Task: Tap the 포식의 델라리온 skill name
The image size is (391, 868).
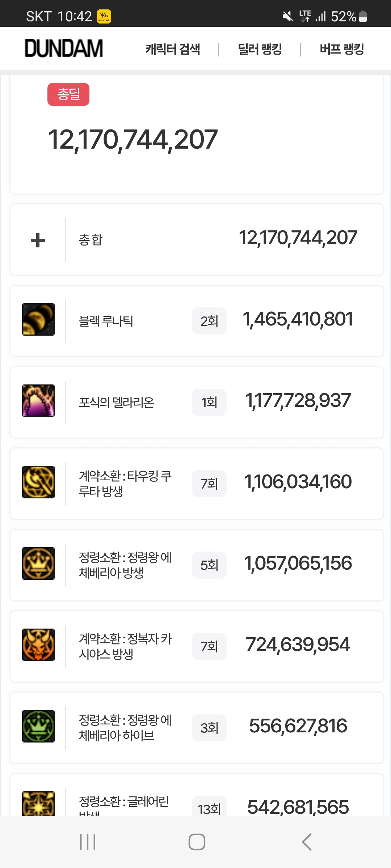Action: coord(117,402)
